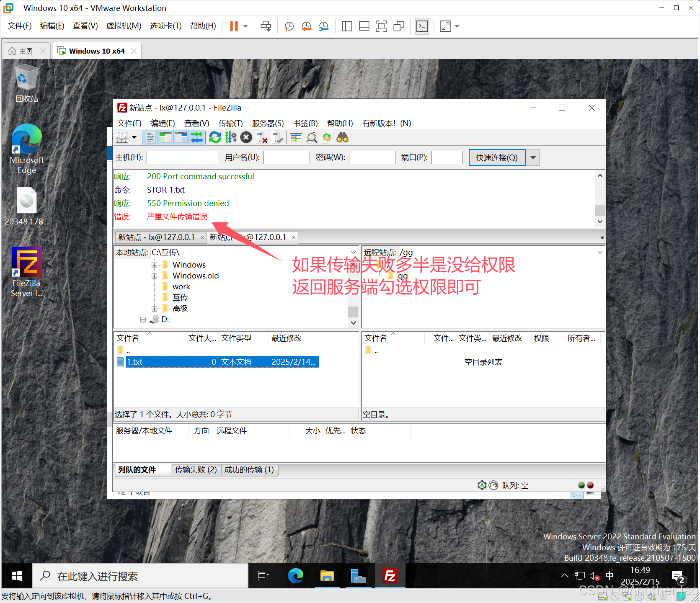Viewport: 700px width, 603px height.
Task: Take VMware snapshot icon
Action: click(289, 26)
